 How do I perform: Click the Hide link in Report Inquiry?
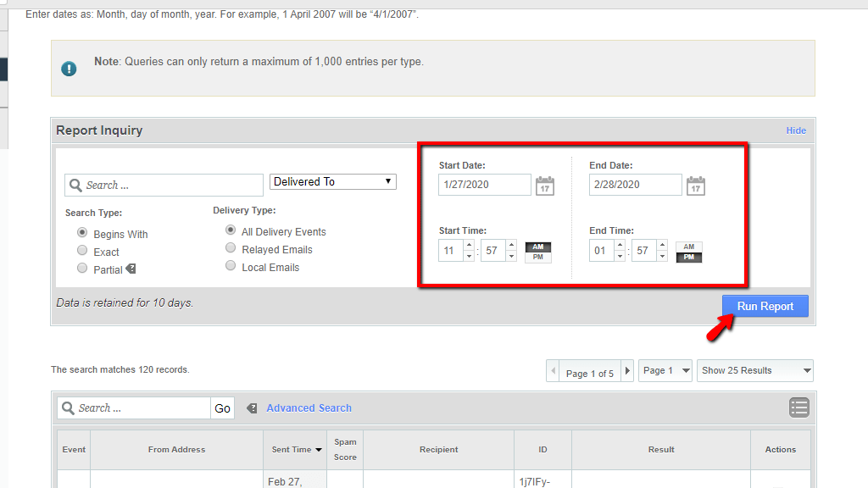[x=796, y=130]
